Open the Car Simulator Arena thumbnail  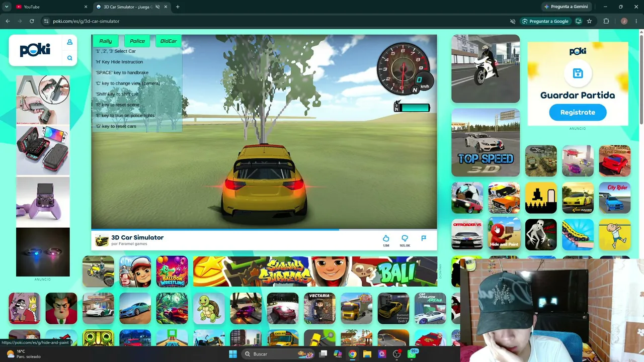[430, 308]
